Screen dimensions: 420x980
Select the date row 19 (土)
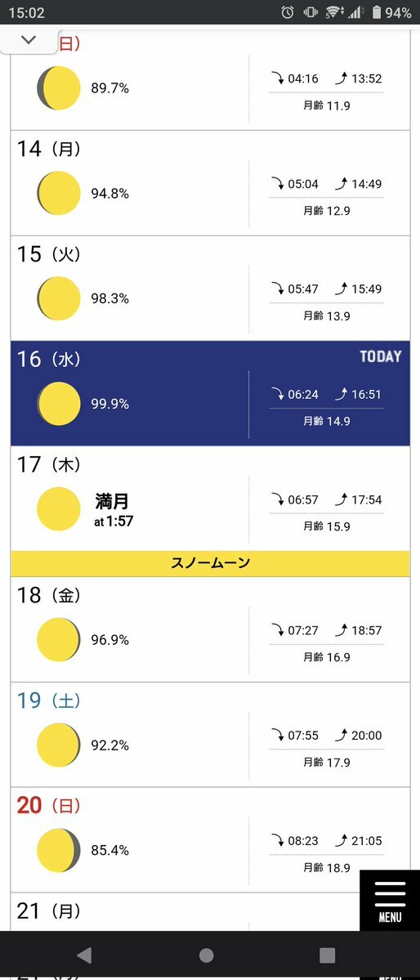click(210, 735)
